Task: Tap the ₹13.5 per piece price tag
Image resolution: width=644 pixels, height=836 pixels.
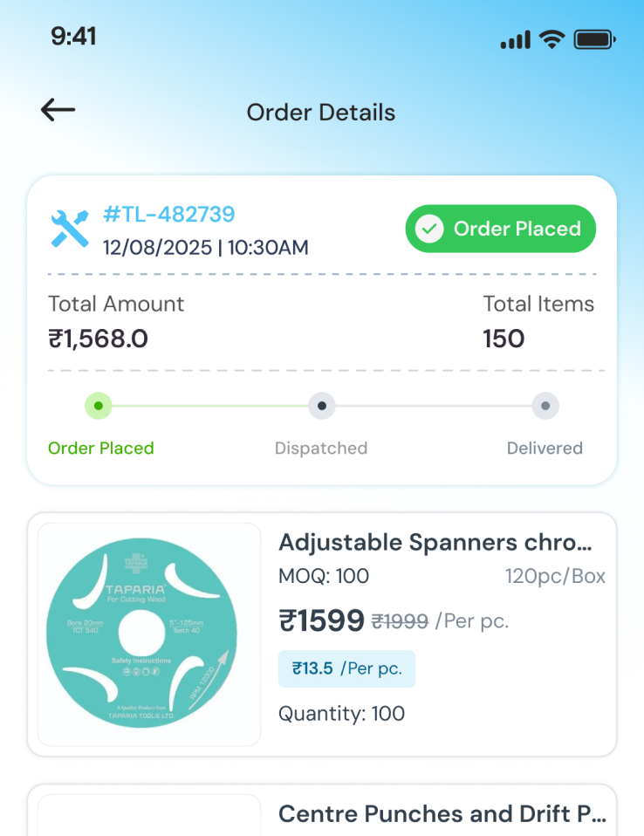Action: 346,668
